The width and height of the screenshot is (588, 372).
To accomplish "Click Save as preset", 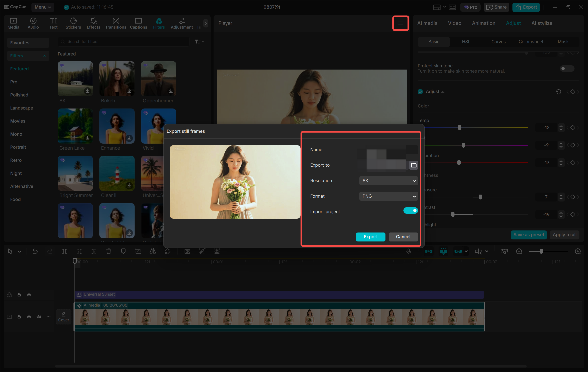I will 528,234.
